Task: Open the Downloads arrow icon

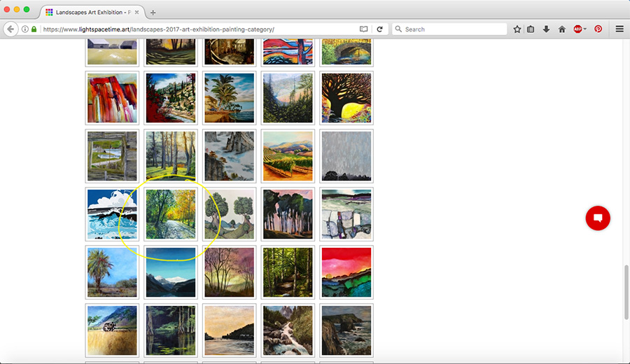Action: [x=546, y=29]
